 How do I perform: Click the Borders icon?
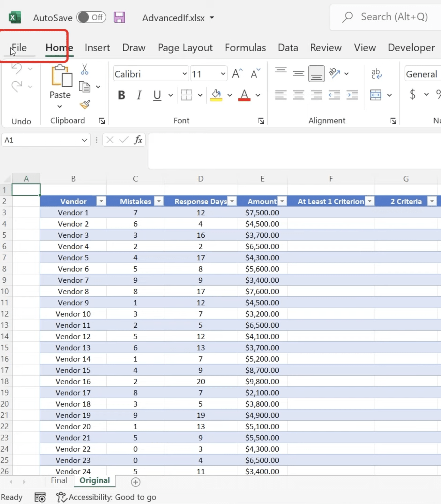pyautogui.click(x=186, y=95)
